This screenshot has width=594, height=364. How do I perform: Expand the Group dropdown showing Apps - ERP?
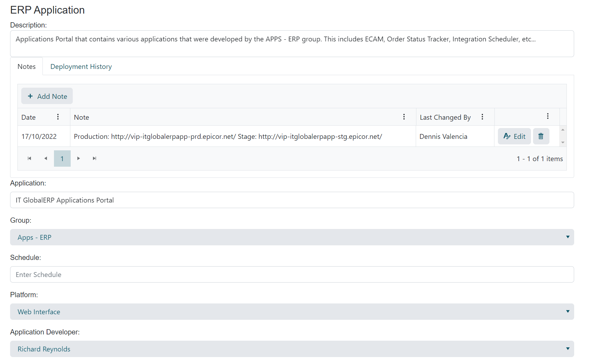(x=292, y=237)
